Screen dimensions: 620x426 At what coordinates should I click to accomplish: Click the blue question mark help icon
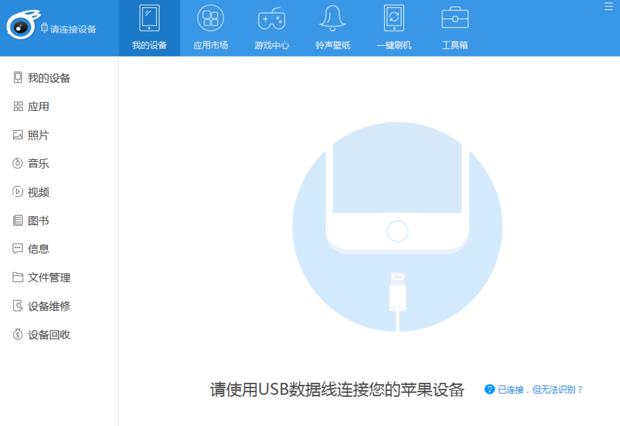(490, 389)
